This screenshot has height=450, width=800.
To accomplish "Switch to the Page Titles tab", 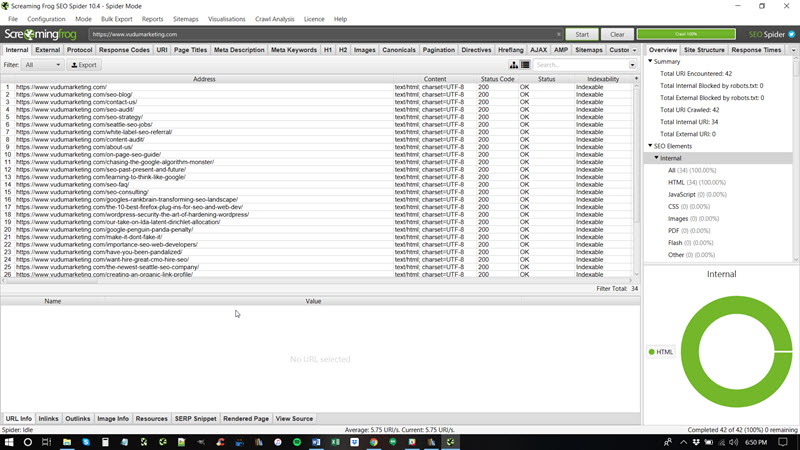I will 190,50.
